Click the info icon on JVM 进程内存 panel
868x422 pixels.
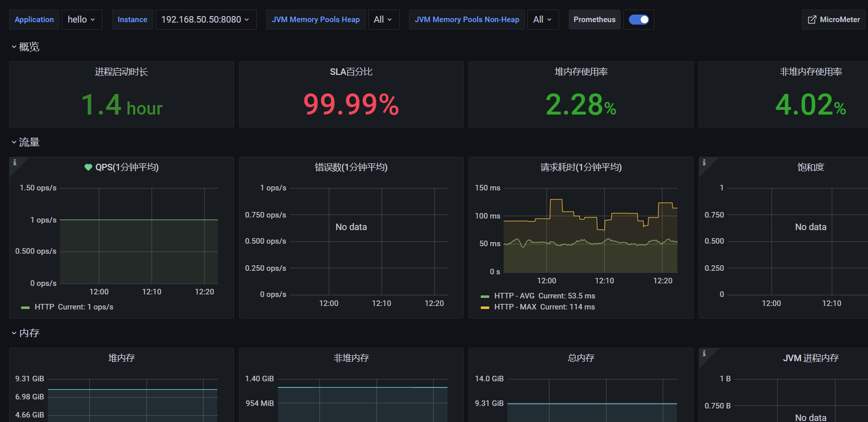point(704,353)
